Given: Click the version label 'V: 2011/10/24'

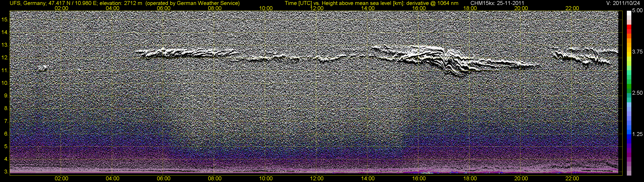Looking at the screenshot, I should tap(623, 3).
